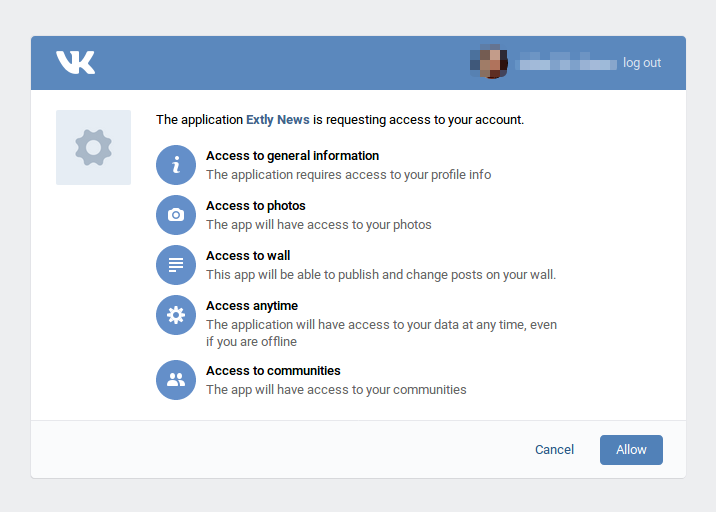716x512 pixels.
Task: Click the general information 'i' icon
Action: coord(176,165)
